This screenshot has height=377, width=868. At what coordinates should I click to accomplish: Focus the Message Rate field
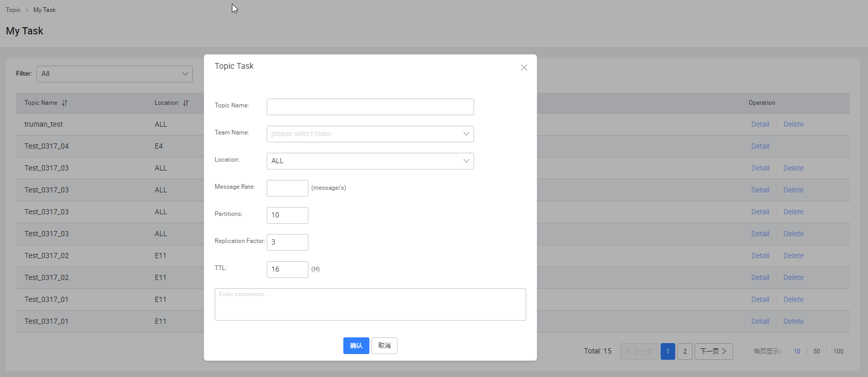pyautogui.click(x=288, y=188)
